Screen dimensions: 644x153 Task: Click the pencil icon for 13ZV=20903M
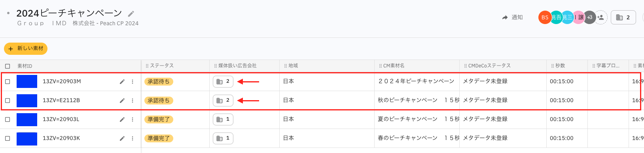pyautogui.click(x=122, y=82)
